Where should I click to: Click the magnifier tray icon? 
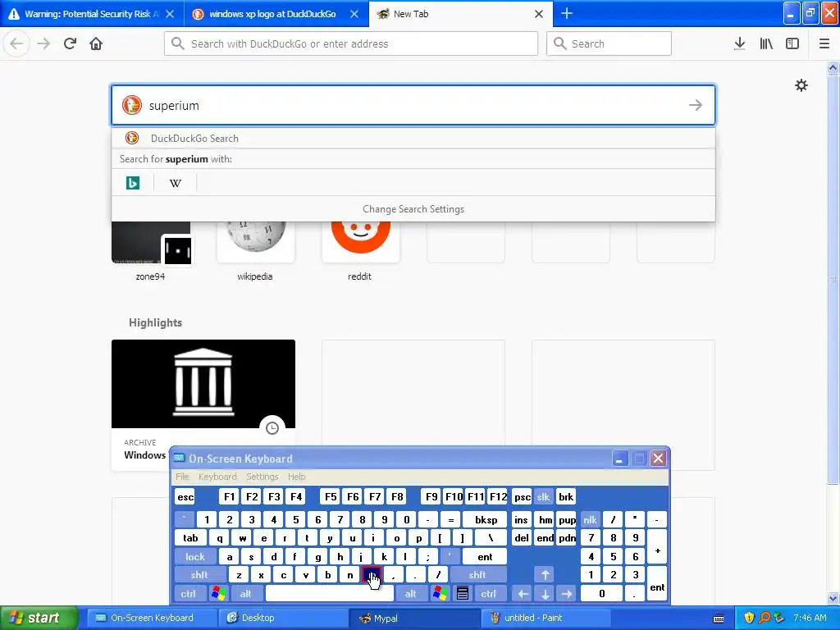tap(765, 618)
